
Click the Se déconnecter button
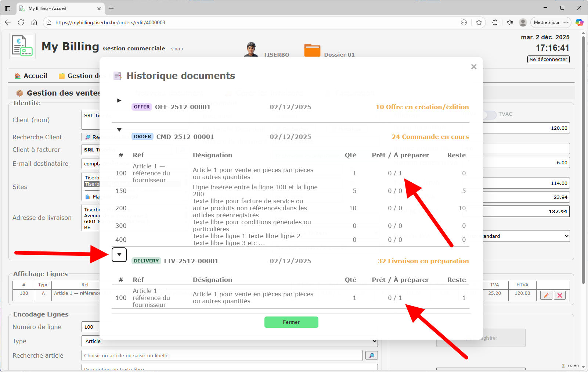548,59
